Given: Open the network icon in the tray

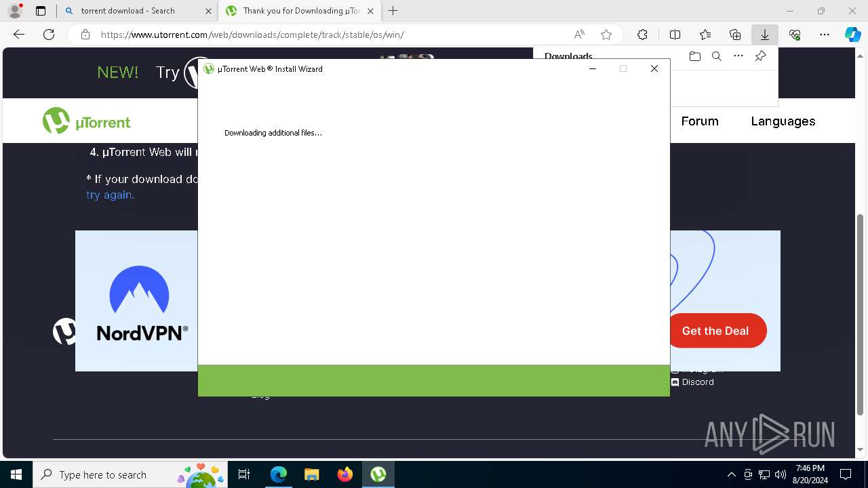Looking at the screenshot, I should (764, 474).
